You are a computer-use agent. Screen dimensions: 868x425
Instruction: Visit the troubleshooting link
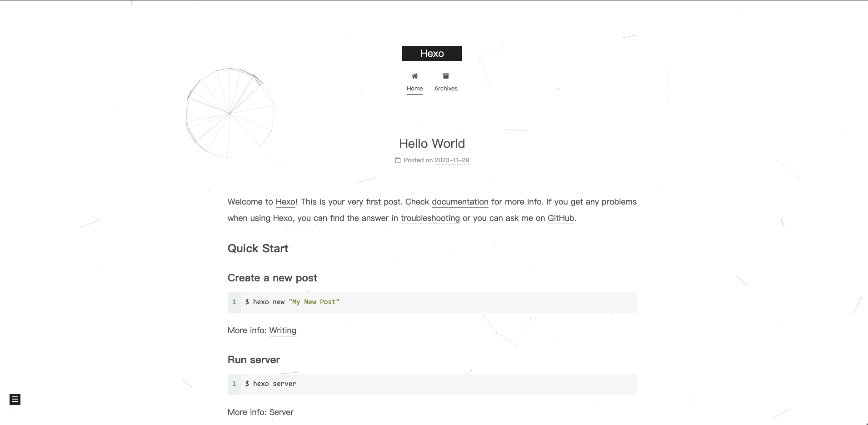coord(430,218)
